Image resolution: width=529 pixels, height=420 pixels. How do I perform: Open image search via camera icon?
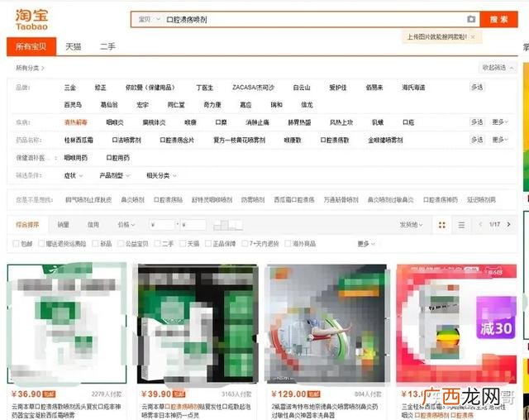pyautogui.click(x=471, y=19)
